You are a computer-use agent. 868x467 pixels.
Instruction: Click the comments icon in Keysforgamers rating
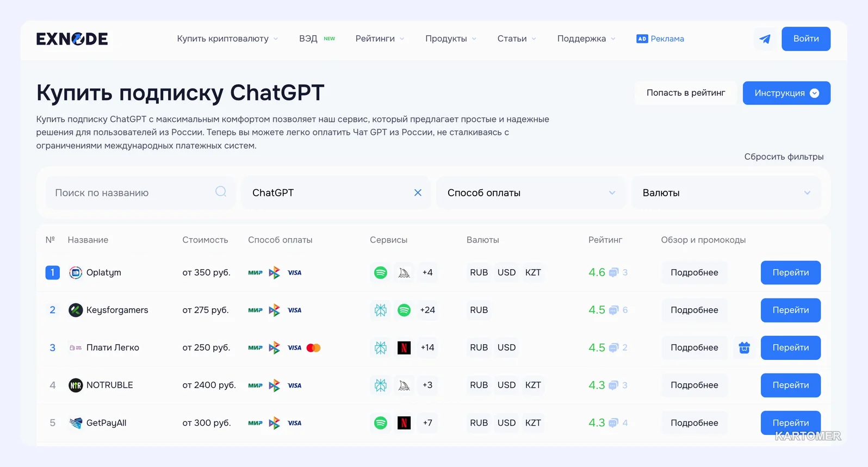click(x=613, y=310)
